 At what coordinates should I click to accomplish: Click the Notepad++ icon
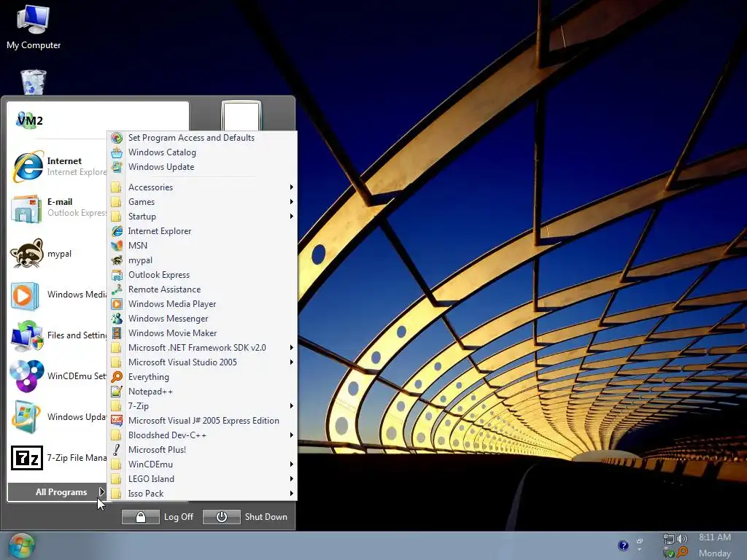coord(117,392)
